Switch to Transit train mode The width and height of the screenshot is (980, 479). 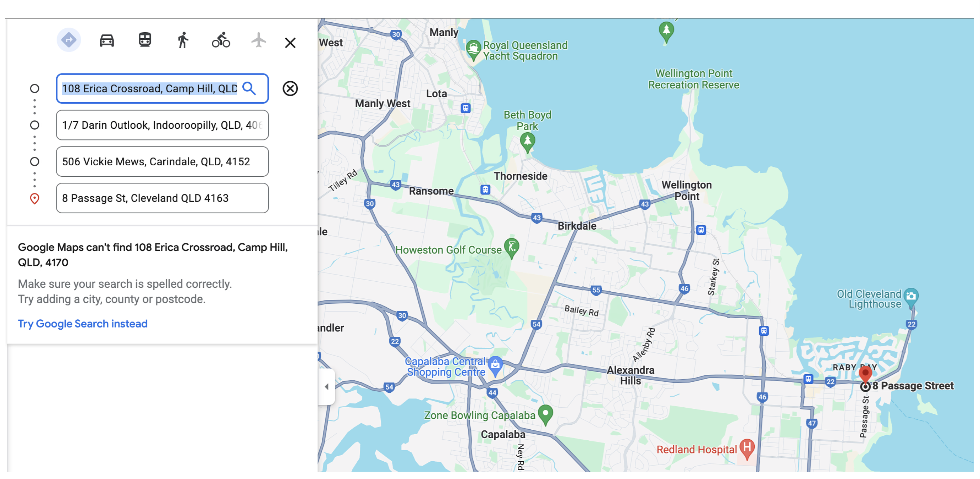pyautogui.click(x=144, y=40)
